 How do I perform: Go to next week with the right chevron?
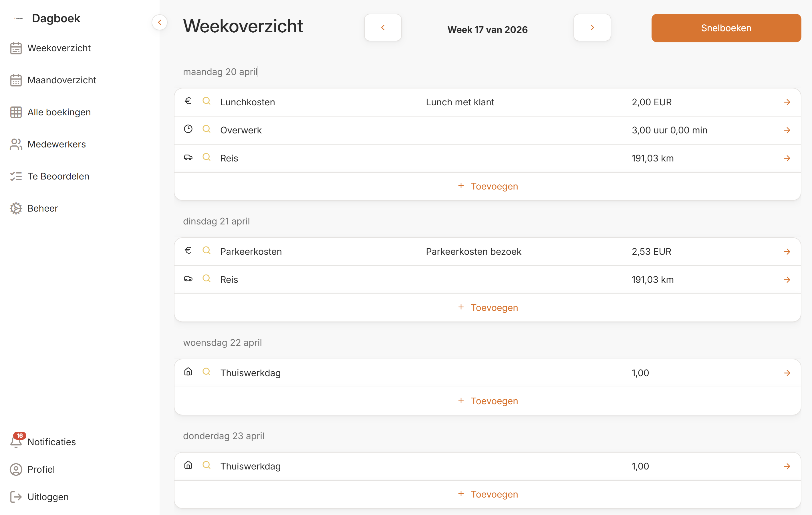click(592, 28)
